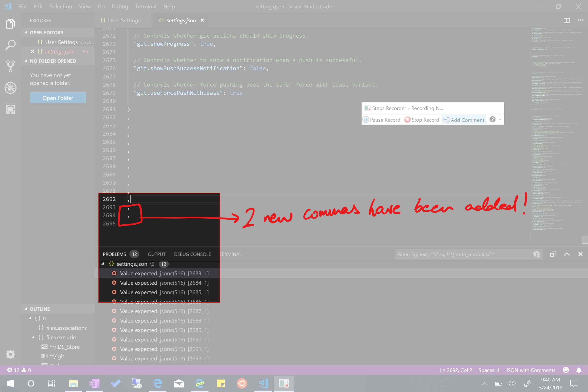
Task: Open the Terminal menu
Action: pyautogui.click(x=145, y=6)
